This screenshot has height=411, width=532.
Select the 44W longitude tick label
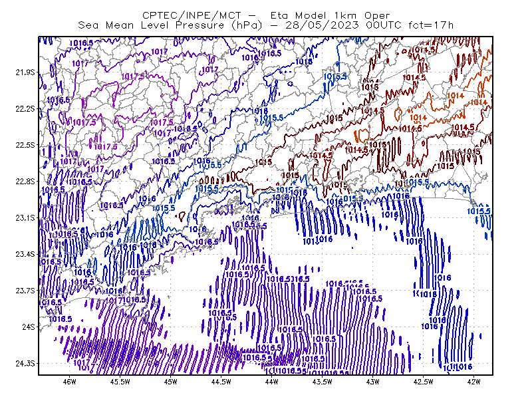[x=272, y=382]
